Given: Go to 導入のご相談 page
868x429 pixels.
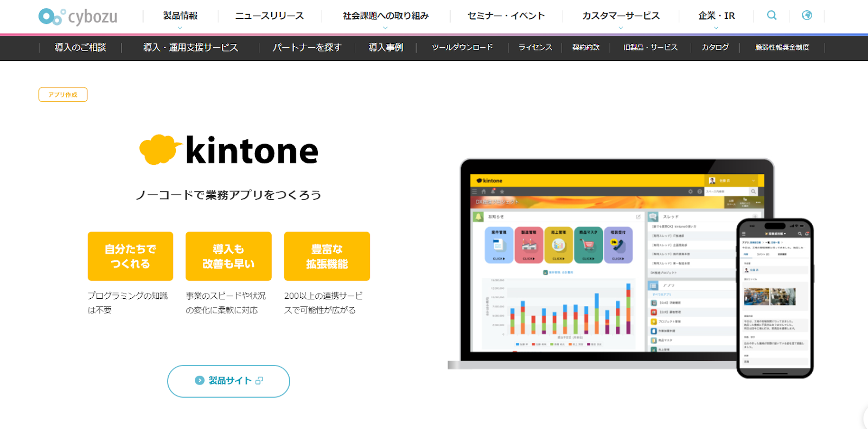Looking at the screenshot, I should coord(80,48).
